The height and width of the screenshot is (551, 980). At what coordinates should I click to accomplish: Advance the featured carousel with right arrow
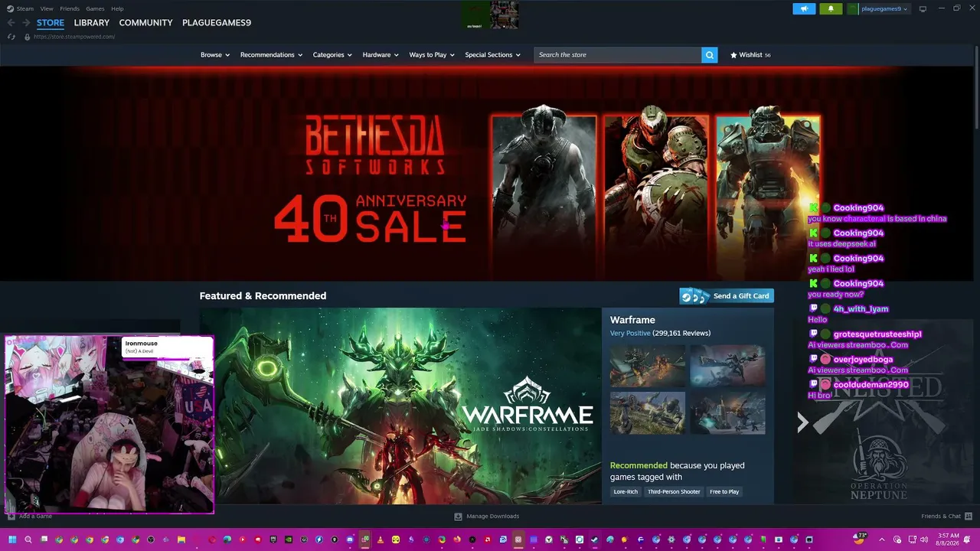coord(802,422)
